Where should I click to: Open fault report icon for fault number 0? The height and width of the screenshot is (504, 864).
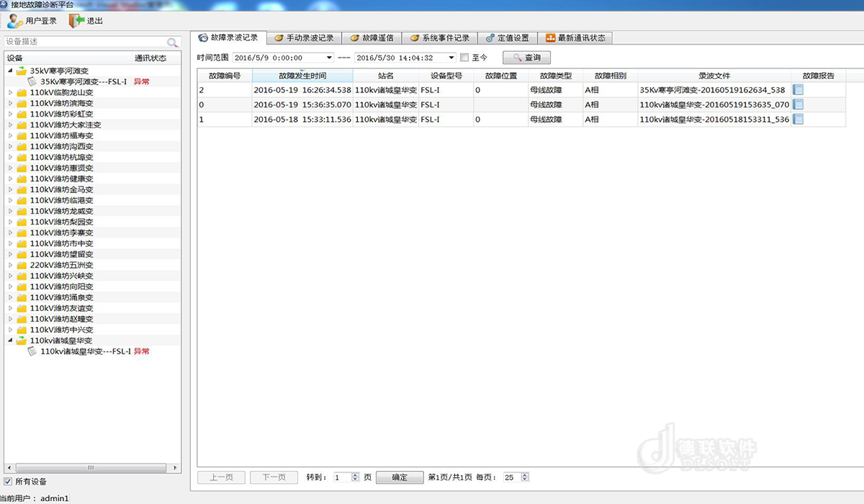click(798, 104)
